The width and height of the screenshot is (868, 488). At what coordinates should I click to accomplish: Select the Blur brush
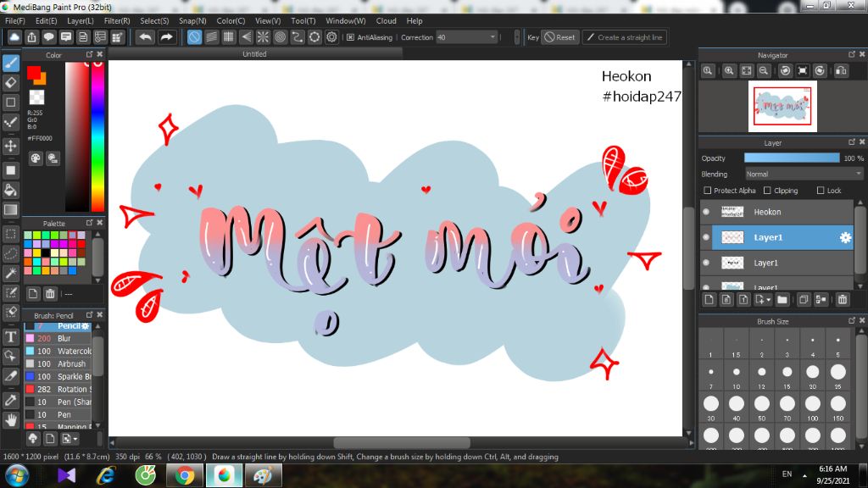click(x=58, y=338)
